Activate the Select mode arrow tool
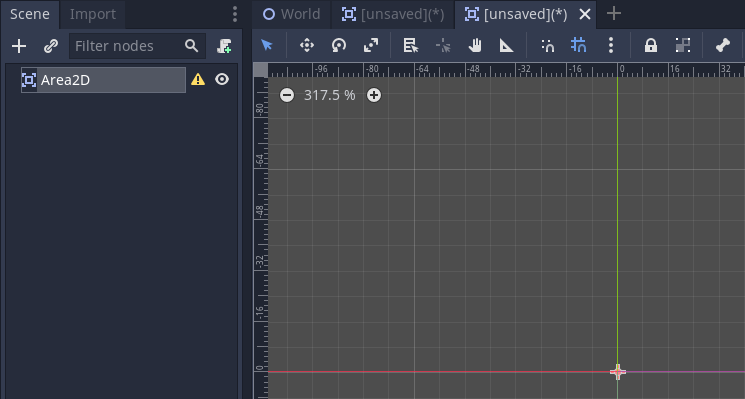Screen dimensions: 745x399 pos(267,46)
